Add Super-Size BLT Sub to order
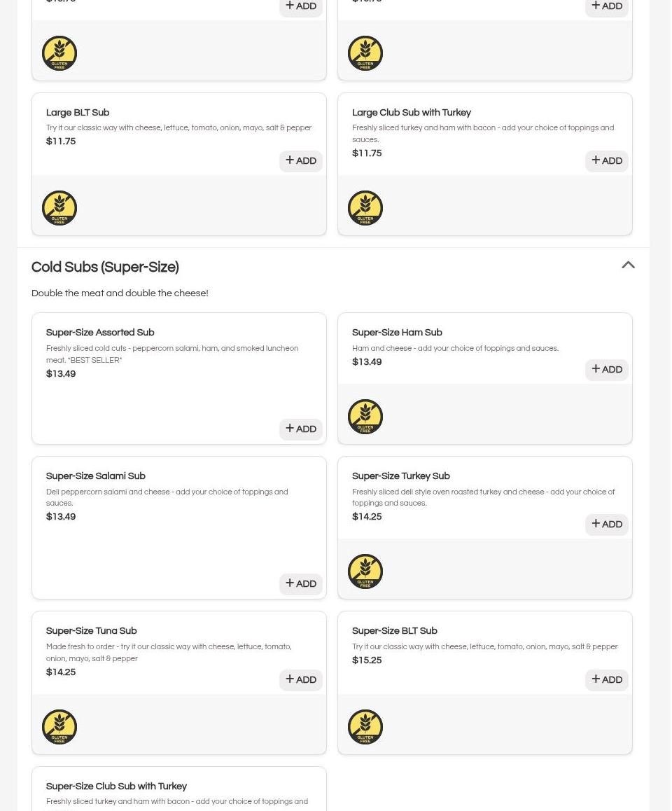This screenshot has height=811, width=672. (607, 680)
